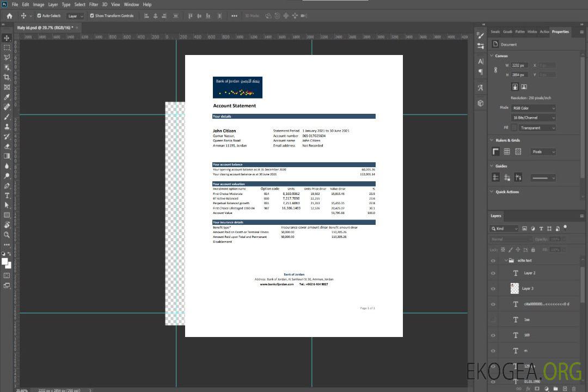
Task: Set canvas to landscape orientation
Action: click(524, 87)
